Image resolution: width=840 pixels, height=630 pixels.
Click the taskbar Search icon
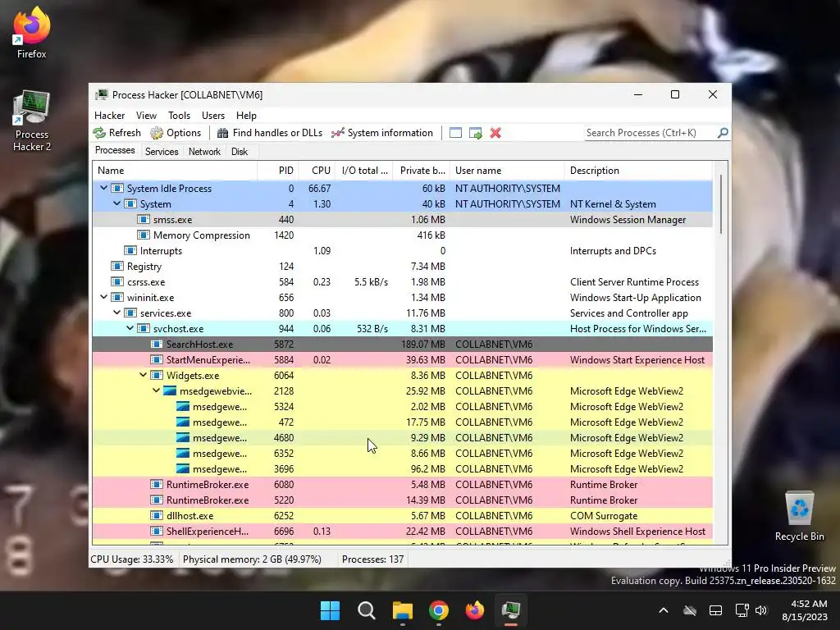click(x=367, y=610)
